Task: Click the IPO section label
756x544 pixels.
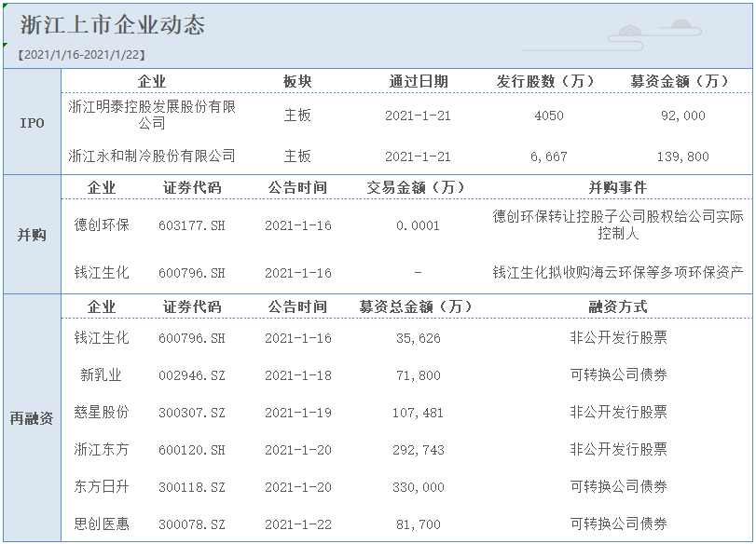Action: (x=32, y=123)
